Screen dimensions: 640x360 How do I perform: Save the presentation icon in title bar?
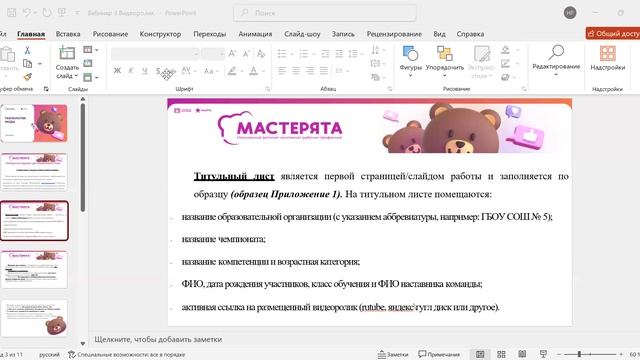click(11, 13)
